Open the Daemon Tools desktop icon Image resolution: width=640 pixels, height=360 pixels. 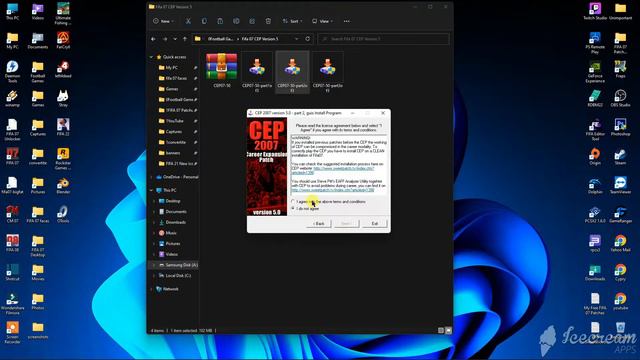12,72
